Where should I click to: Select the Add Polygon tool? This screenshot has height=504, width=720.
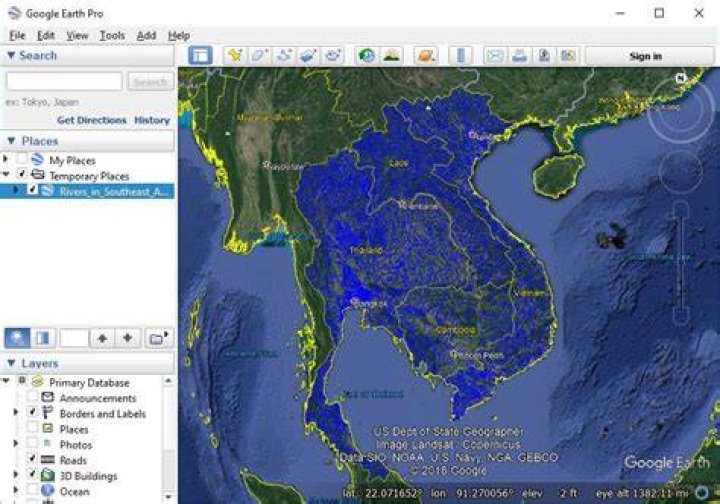click(259, 56)
